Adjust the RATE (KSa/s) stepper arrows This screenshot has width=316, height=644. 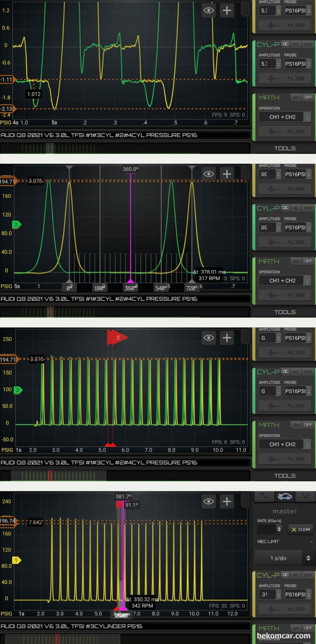click(279, 529)
